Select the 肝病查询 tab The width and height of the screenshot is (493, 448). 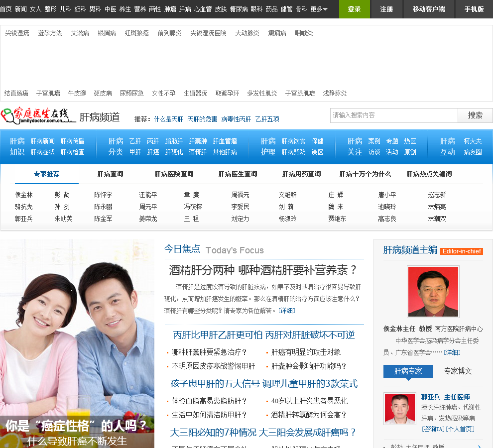click(x=111, y=174)
